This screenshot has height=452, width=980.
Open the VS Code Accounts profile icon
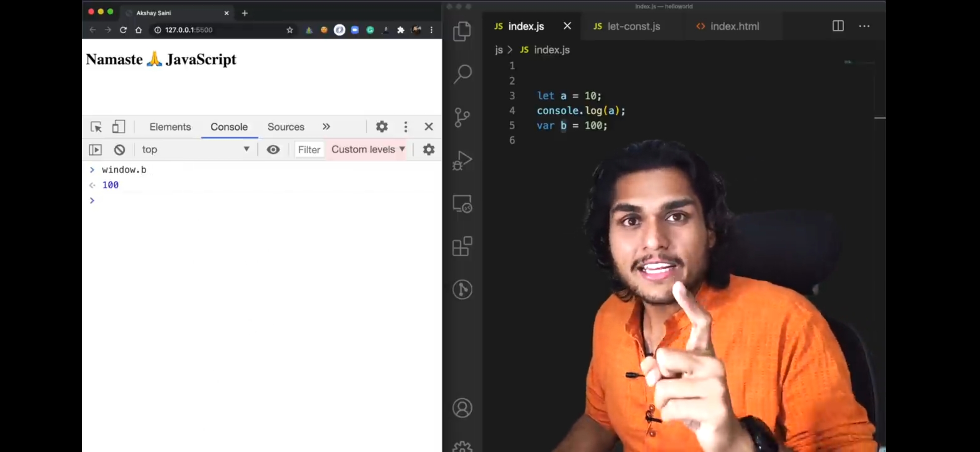[x=462, y=408]
